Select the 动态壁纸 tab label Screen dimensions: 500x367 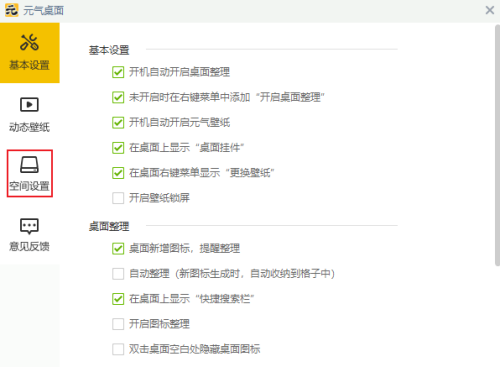coord(29,127)
